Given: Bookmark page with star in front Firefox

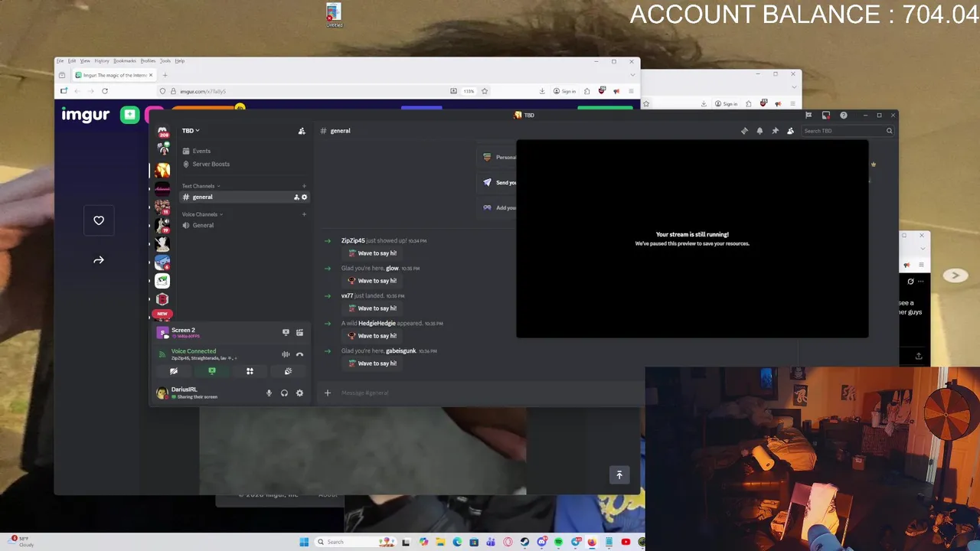Looking at the screenshot, I should 485,91.
